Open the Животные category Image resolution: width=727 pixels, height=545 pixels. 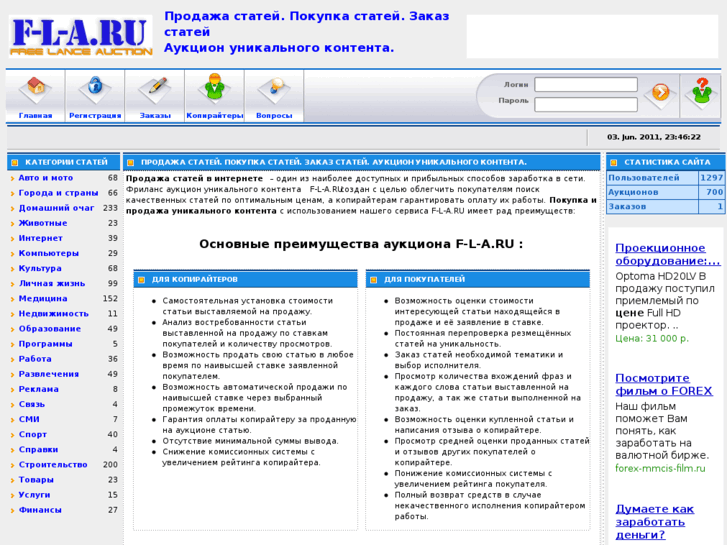pos(43,223)
